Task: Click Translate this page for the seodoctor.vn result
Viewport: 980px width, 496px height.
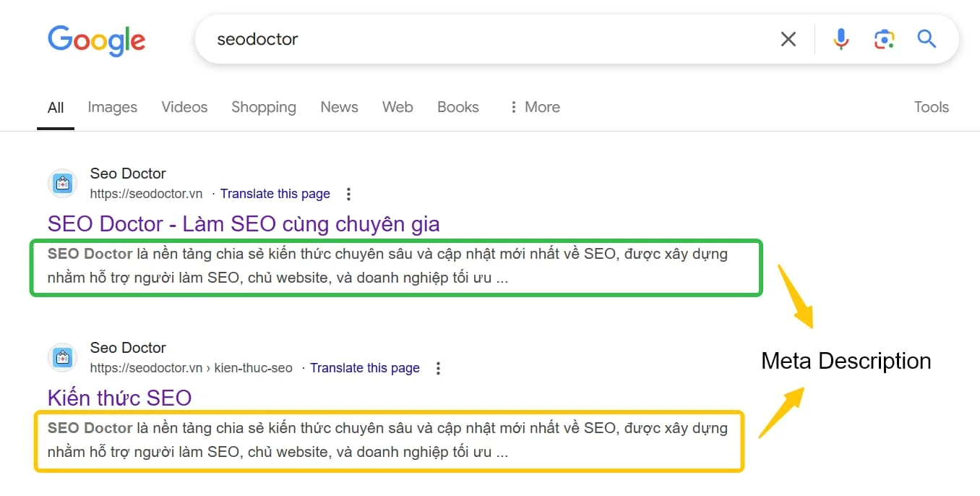Action: pyautogui.click(x=275, y=194)
